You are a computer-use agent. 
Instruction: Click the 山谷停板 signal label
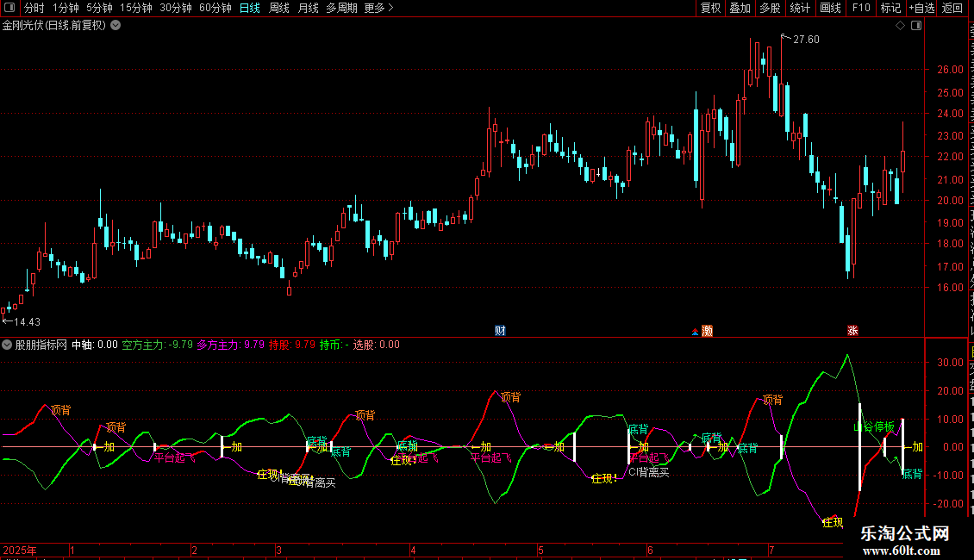coord(874,426)
